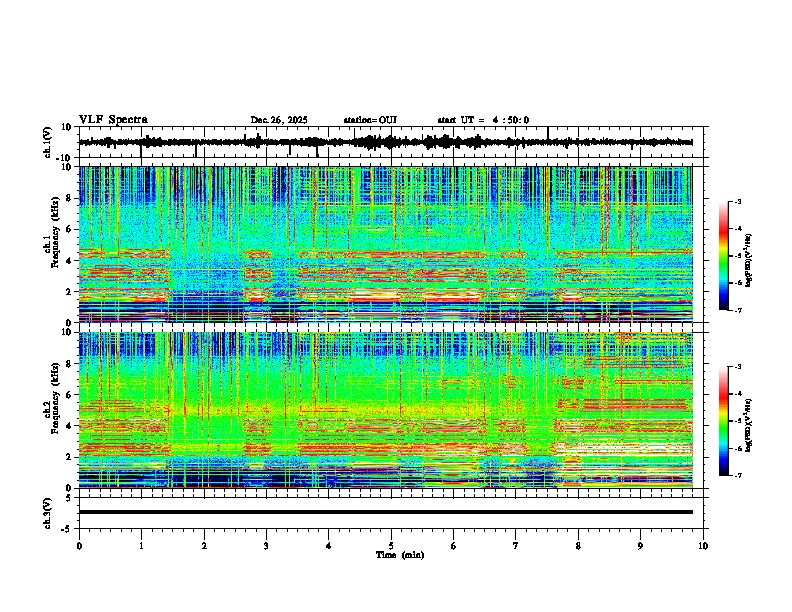Click the "Time (min)" axis label
The image size is (792, 612).
tap(400, 555)
